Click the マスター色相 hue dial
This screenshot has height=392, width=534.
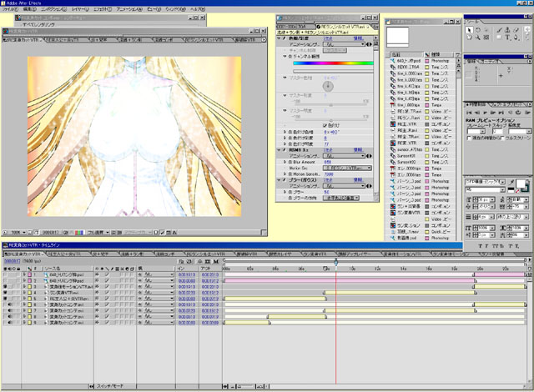pyautogui.click(x=328, y=87)
